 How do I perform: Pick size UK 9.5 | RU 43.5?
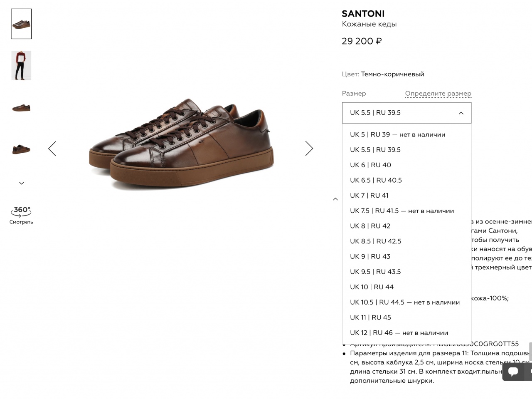pos(375,272)
